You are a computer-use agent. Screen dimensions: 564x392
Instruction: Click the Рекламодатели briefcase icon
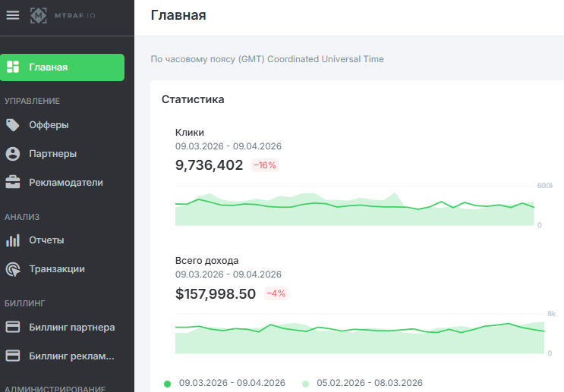point(13,183)
